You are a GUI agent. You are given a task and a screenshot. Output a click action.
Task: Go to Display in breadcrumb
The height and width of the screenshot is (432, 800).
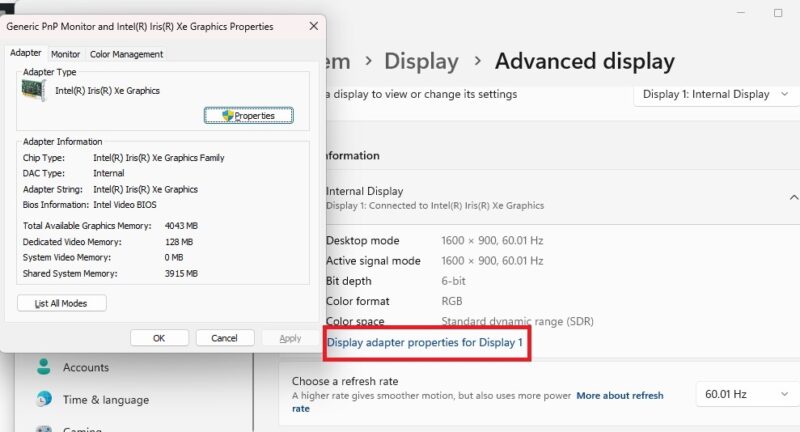pyautogui.click(x=421, y=61)
